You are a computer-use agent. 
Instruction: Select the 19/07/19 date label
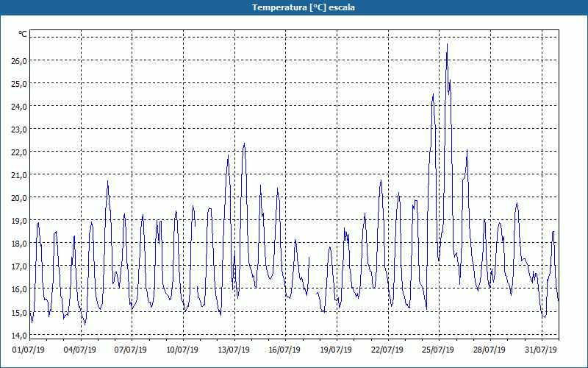tap(336, 350)
